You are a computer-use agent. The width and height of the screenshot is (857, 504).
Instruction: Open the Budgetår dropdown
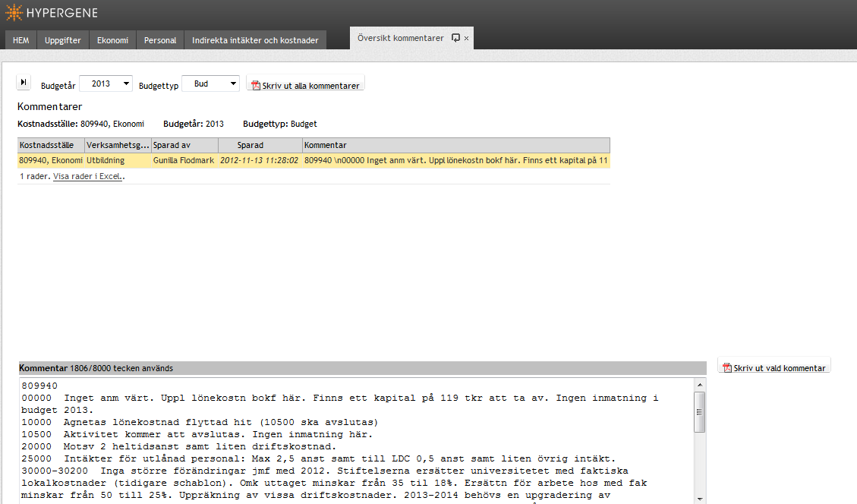click(x=106, y=83)
